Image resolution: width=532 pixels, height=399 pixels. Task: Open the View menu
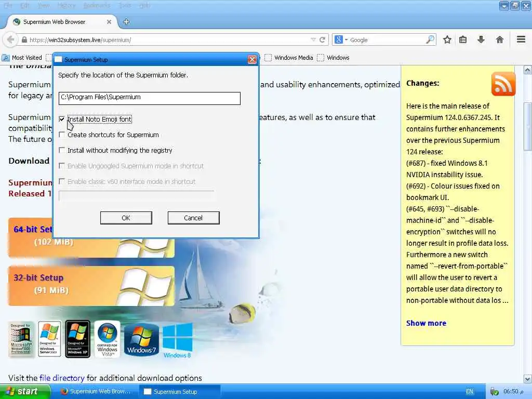44,5
